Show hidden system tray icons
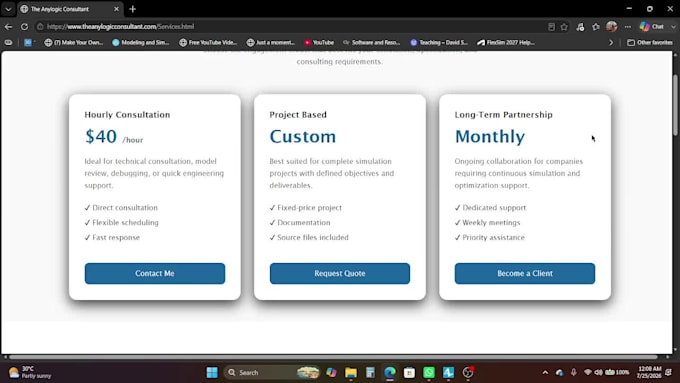The image size is (680, 383). pos(545,372)
